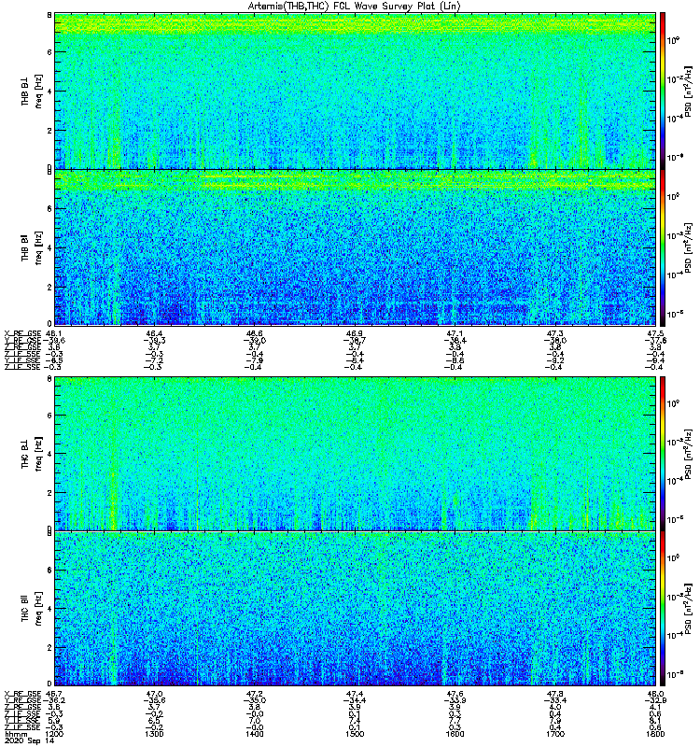Viewport: 700px width, 747px height.
Task: Select the THC B-parallel spectrogram panel
Action: [355, 609]
